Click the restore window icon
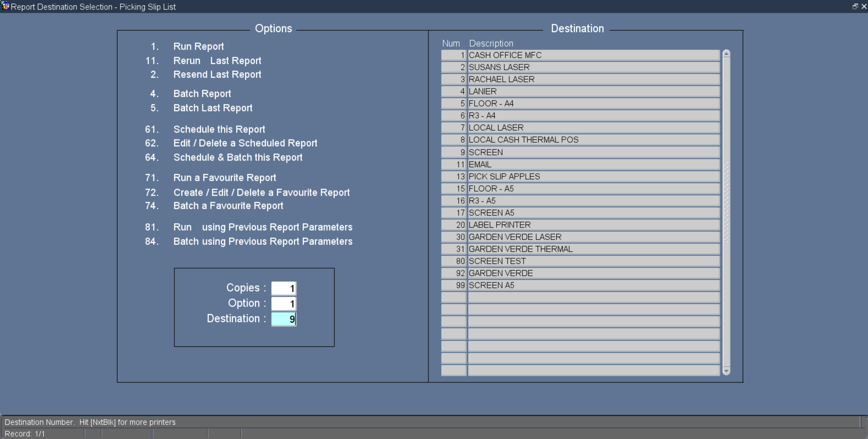The height and width of the screenshot is (439, 868). [x=855, y=7]
